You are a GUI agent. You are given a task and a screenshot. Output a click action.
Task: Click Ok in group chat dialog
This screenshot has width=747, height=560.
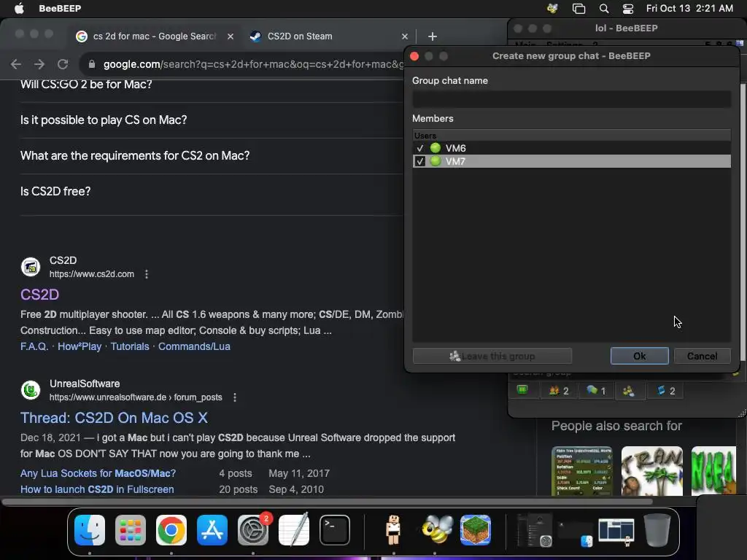(639, 356)
